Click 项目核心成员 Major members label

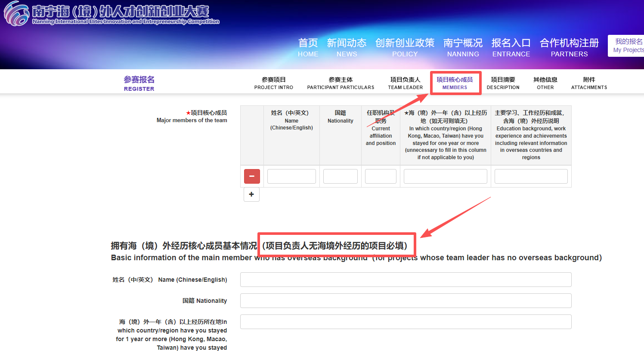pos(192,117)
